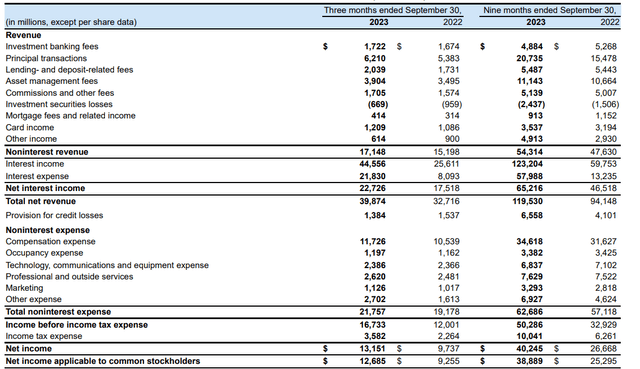This screenshot has height=369, width=640.
Task: Click the value 6,558 in Provision row
Action: pyautogui.click(x=532, y=216)
